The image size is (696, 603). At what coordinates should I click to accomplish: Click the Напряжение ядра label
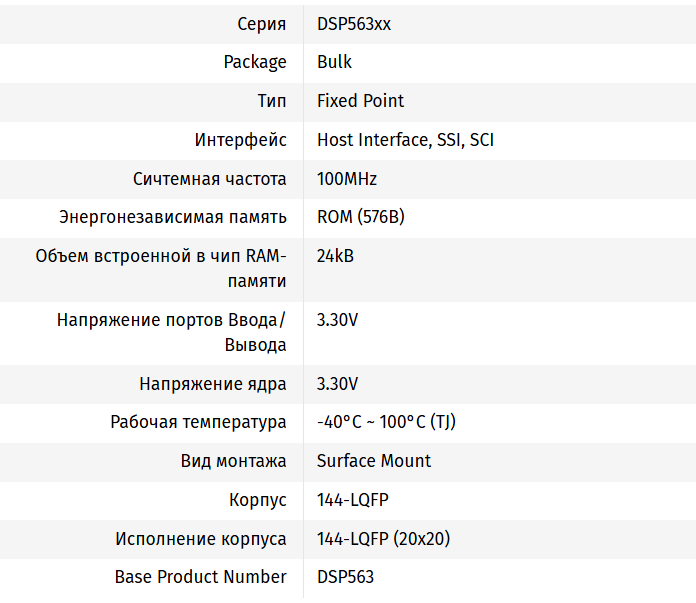coord(213,384)
